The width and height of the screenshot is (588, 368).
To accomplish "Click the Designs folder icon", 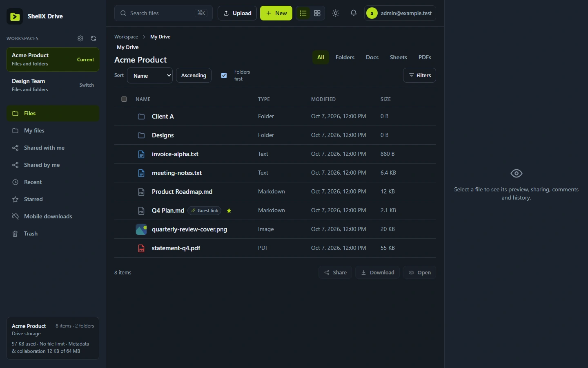I will point(141,135).
